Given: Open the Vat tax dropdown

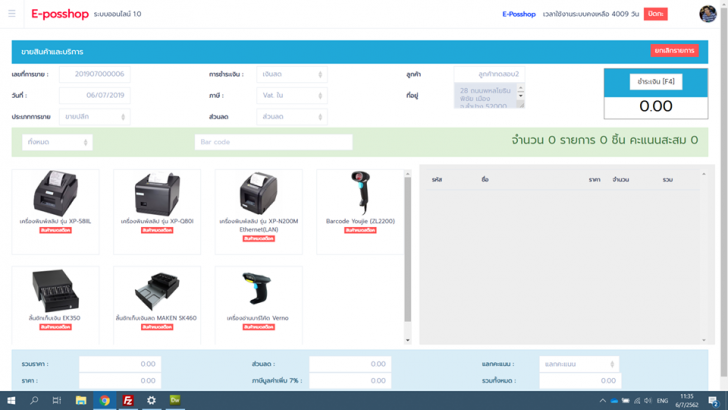Looking at the screenshot, I should pyautogui.click(x=292, y=95).
